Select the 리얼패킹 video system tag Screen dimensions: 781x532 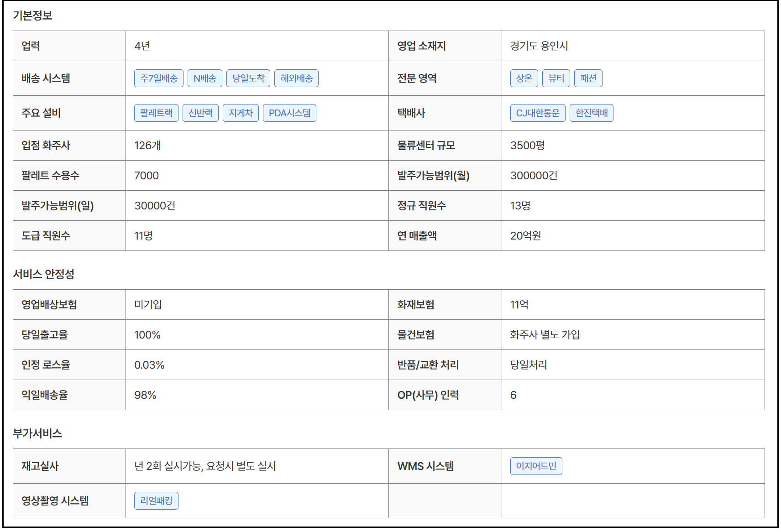click(x=156, y=501)
